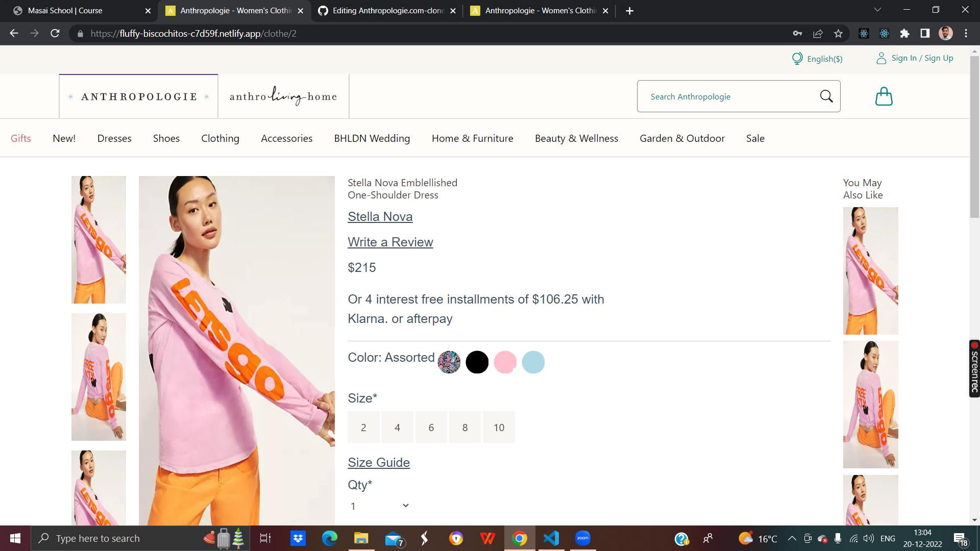Select size 2 option
The width and height of the screenshot is (980, 551).
point(363,428)
